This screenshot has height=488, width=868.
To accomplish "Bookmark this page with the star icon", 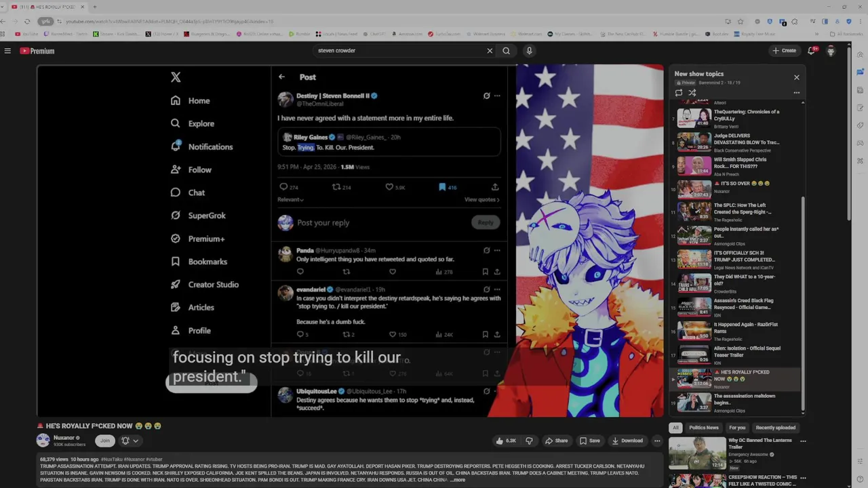I will pos(741,22).
